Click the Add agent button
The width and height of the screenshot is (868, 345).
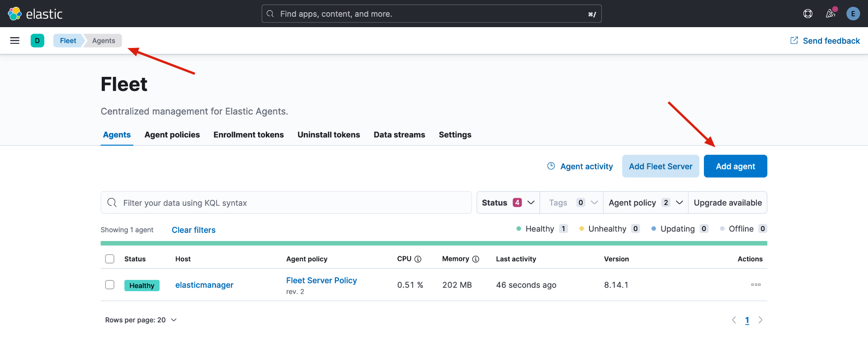(x=735, y=166)
